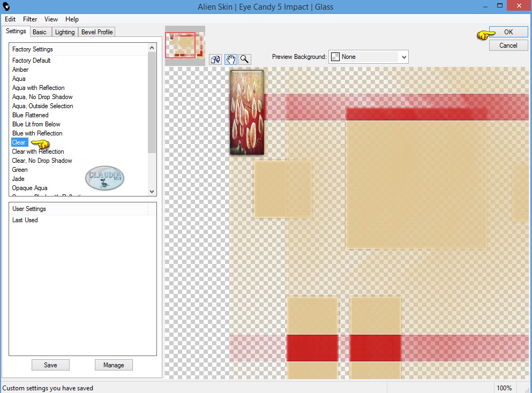The height and width of the screenshot is (393, 532).
Task: Select the hand pan tool
Action: pyautogui.click(x=231, y=59)
